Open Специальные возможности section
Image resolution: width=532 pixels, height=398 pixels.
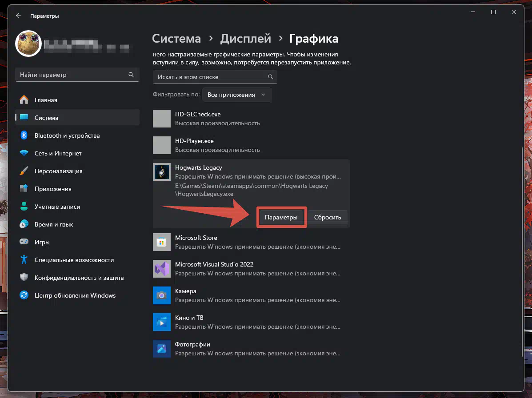77,260
